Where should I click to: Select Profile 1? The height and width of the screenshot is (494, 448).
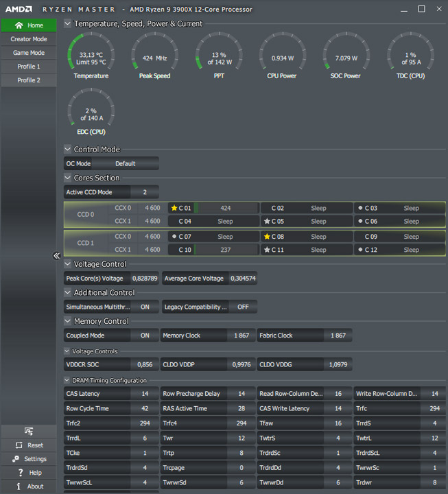point(29,67)
